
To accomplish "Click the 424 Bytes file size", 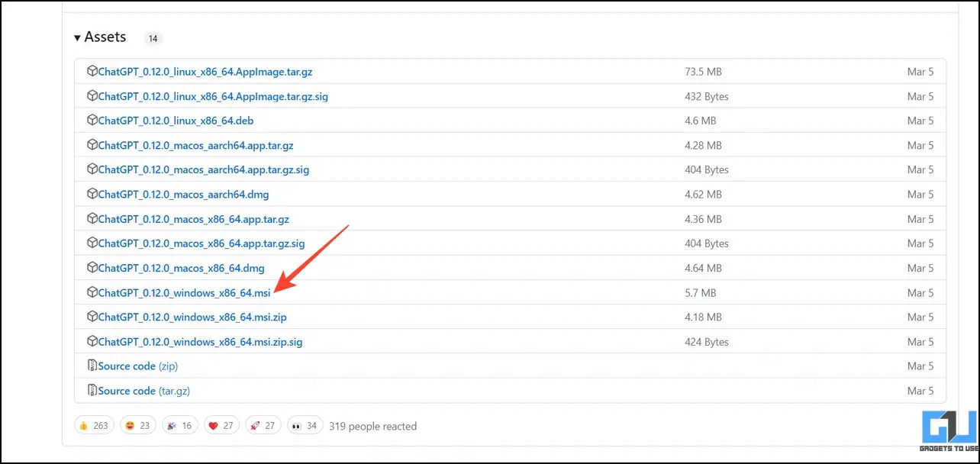I will (x=707, y=342).
